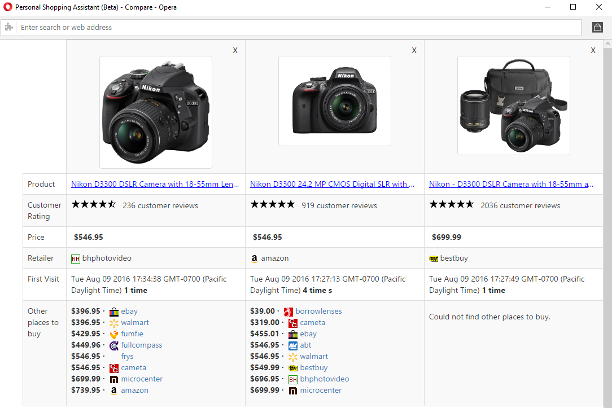Open the middle Nikon D3300 front-view thumbnail

click(334, 101)
